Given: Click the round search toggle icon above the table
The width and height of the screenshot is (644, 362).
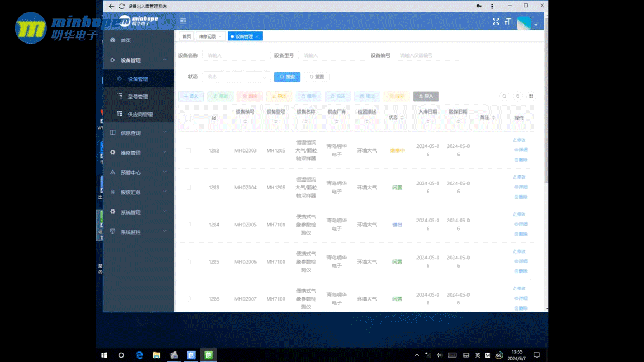Looking at the screenshot, I should [x=504, y=96].
